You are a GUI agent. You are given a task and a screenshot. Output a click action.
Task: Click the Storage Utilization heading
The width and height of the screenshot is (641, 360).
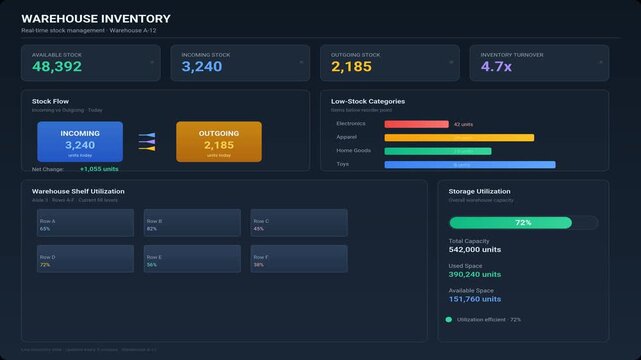(x=480, y=191)
